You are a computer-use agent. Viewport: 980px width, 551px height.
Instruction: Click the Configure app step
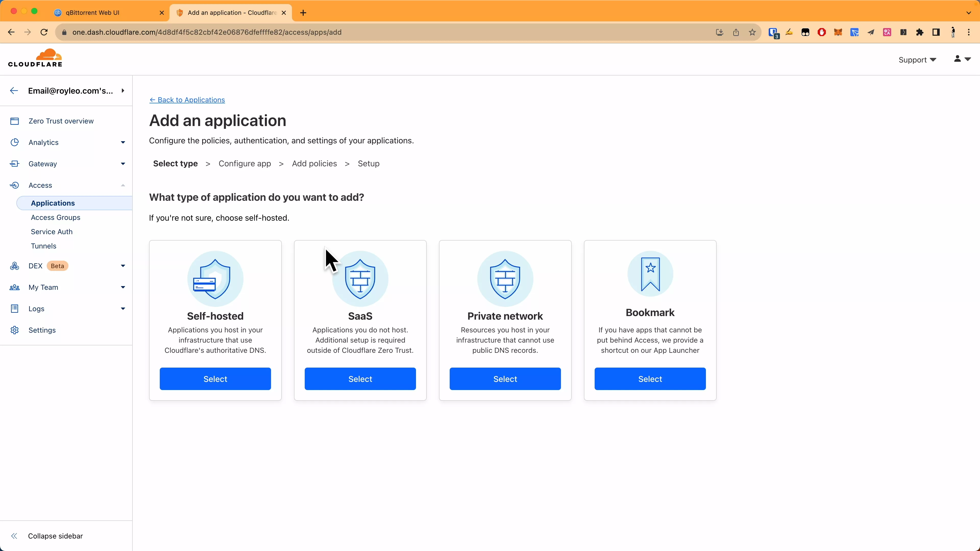pyautogui.click(x=245, y=164)
